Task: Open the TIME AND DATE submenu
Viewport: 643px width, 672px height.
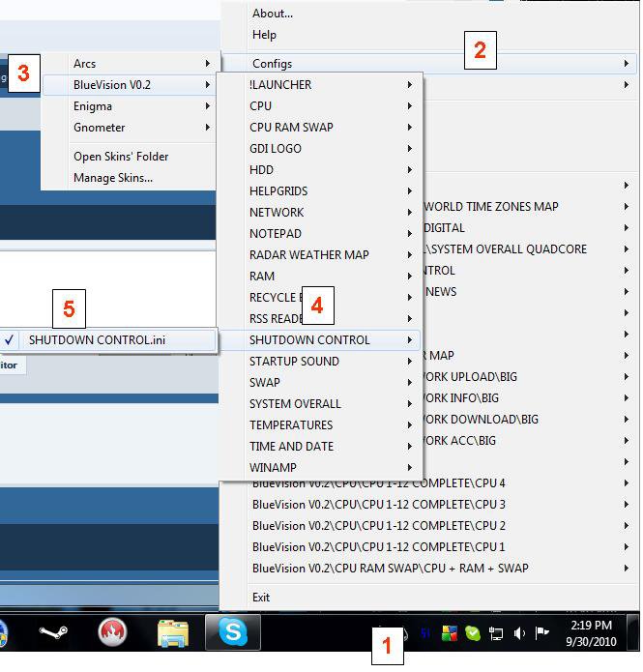Action: [320, 446]
